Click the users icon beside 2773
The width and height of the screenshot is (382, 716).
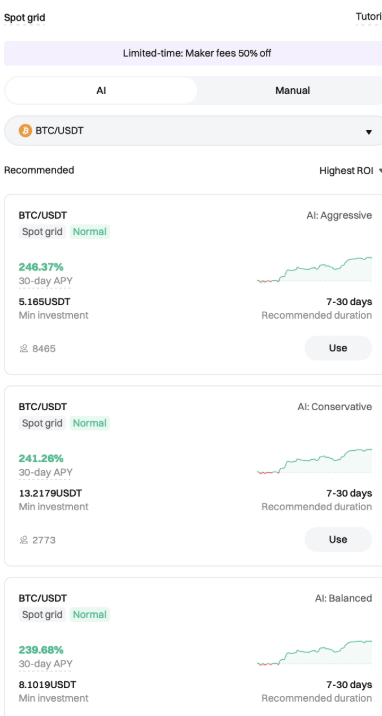[x=24, y=540]
